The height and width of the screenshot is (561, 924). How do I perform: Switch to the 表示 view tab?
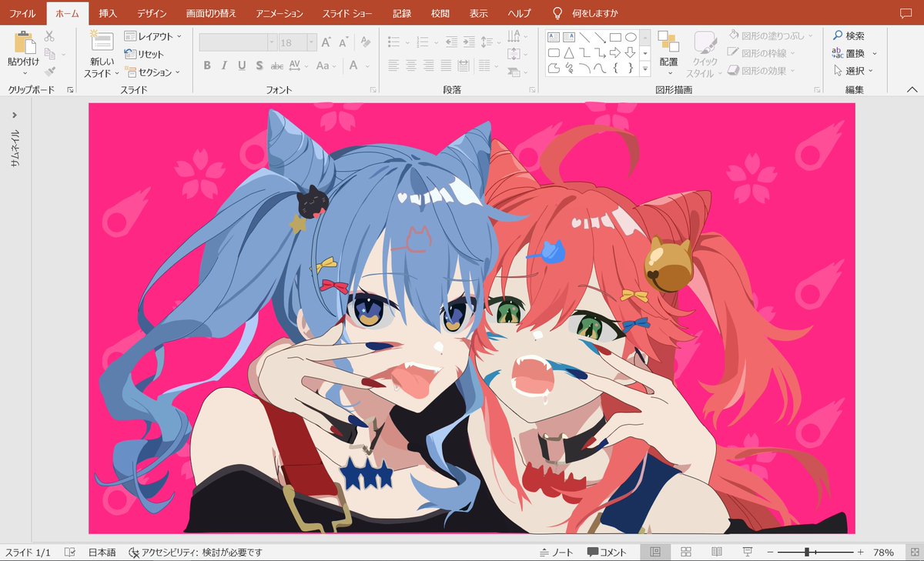[478, 14]
